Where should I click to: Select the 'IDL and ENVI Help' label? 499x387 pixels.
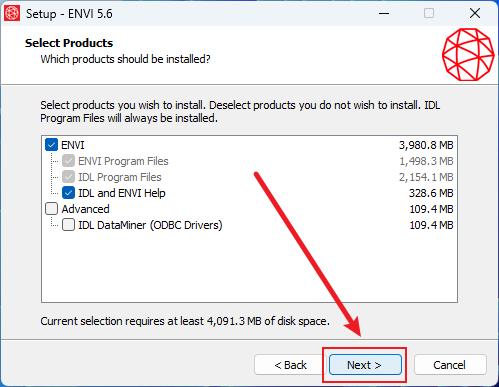122,193
